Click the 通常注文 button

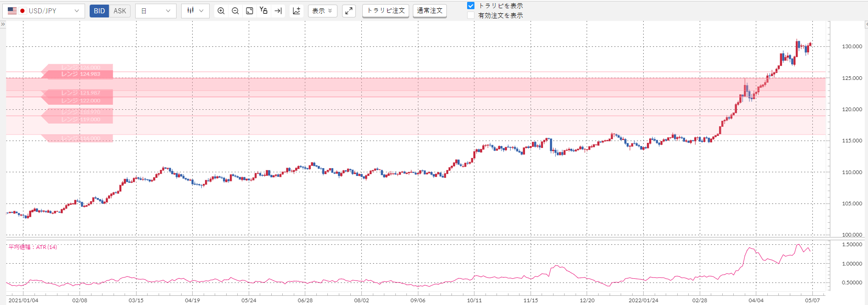(430, 11)
